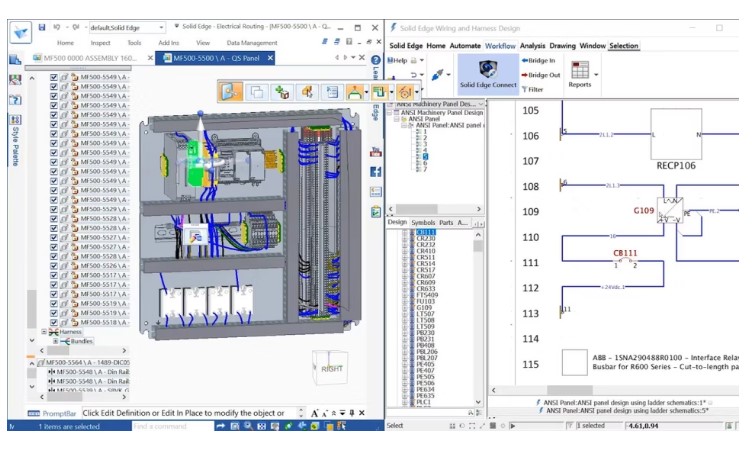Click the first orange-highlighted floating toolbar icon

(x=231, y=91)
